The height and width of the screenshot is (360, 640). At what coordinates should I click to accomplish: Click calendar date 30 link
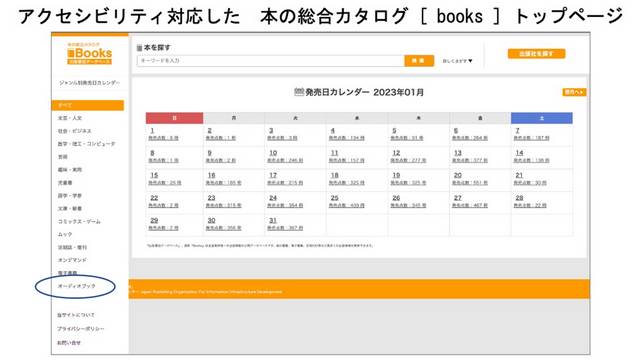[x=211, y=220]
